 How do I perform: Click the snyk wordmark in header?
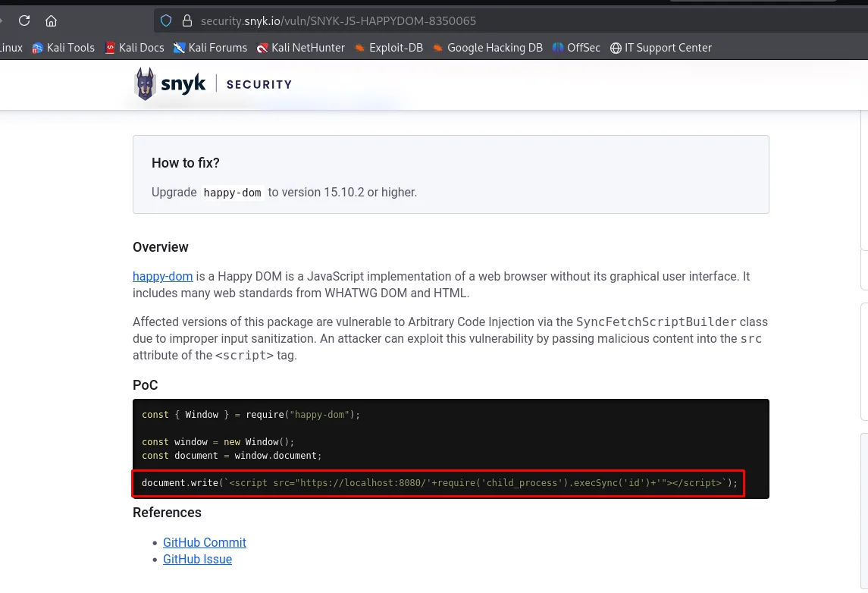point(183,84)
